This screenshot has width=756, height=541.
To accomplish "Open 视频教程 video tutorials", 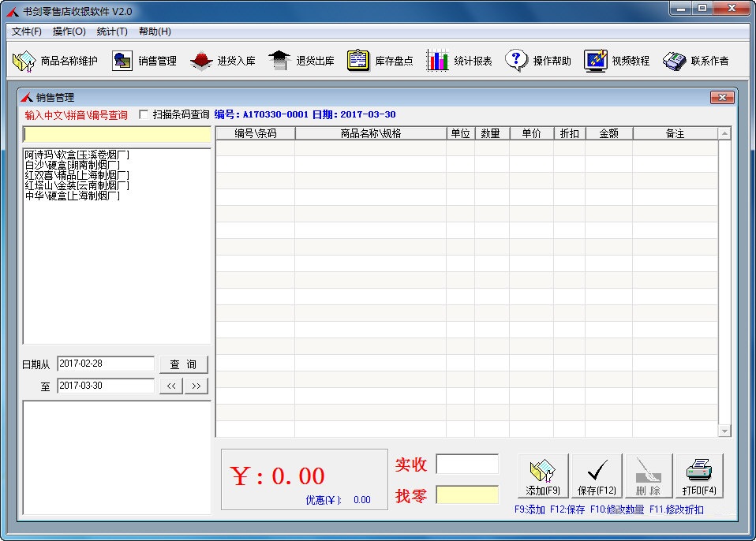I will pos(619,59).
